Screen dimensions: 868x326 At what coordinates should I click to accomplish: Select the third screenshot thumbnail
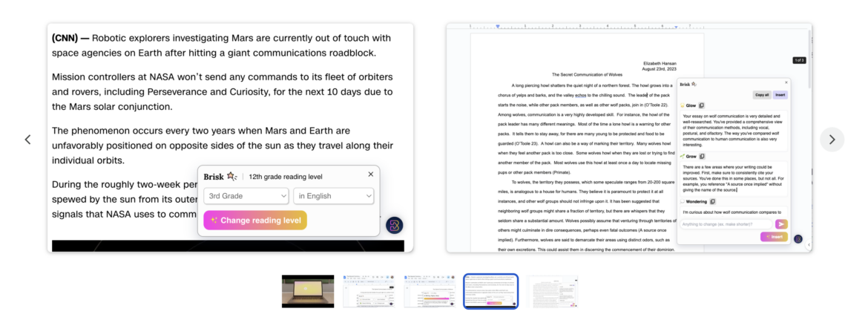click(x=430, y=291)
